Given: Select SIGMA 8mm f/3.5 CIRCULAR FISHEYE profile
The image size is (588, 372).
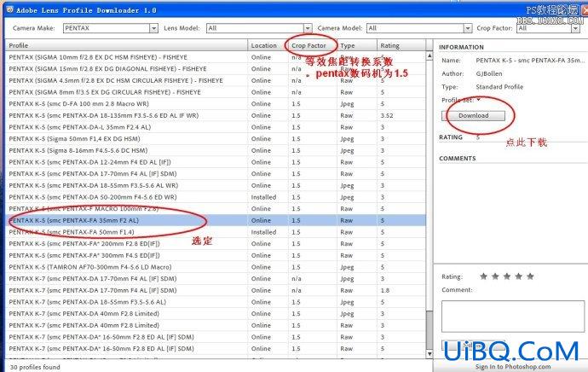Looking at the screenshot, I should [216, 92].
